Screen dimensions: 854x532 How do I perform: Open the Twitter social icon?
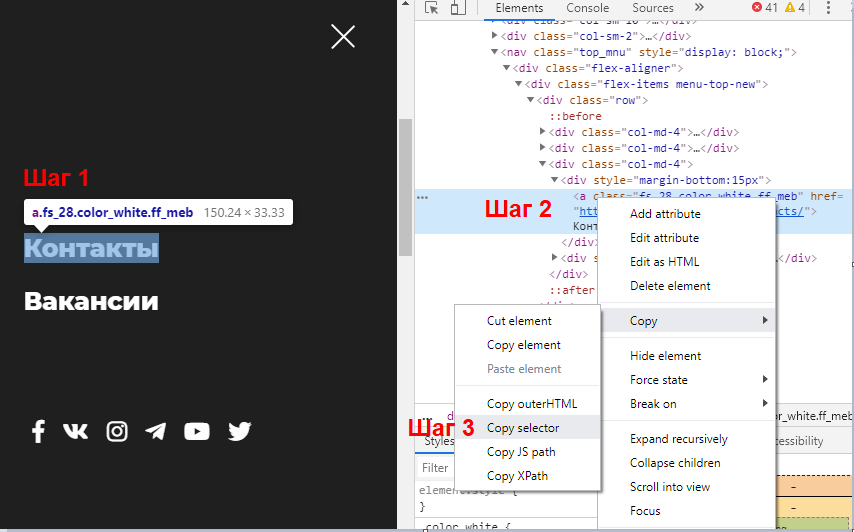tap(239, 431)
